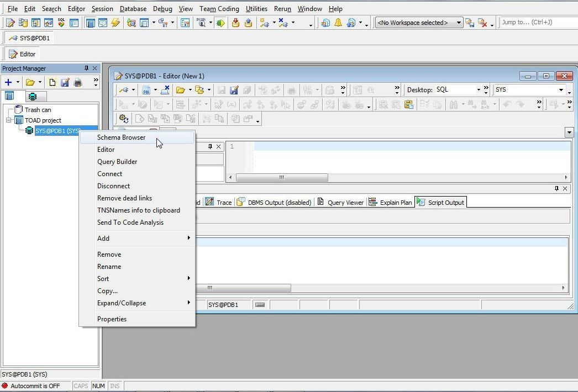The height and width of the screenshot is (392, 578).
Task: Select Disconnect in the context menu
Action: 136,186
